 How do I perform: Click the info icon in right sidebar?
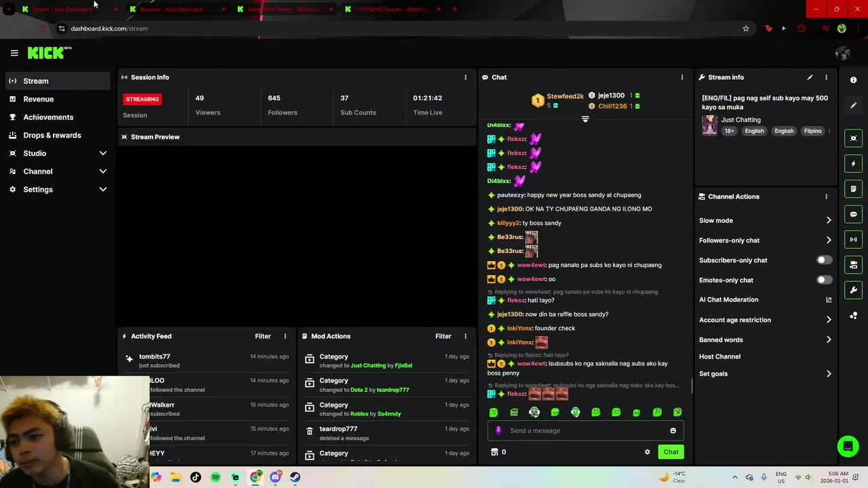853,80
